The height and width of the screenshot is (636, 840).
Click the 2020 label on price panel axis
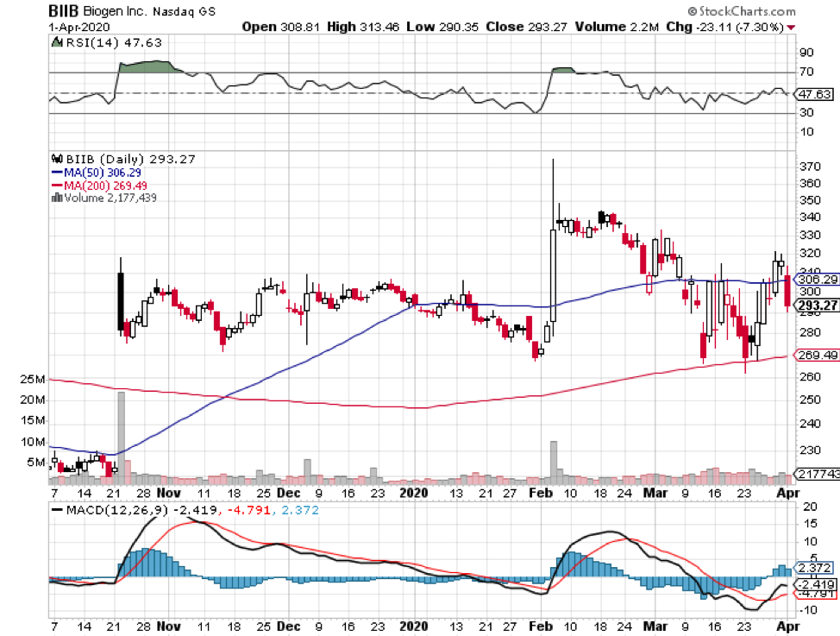[x=414, y=493]
